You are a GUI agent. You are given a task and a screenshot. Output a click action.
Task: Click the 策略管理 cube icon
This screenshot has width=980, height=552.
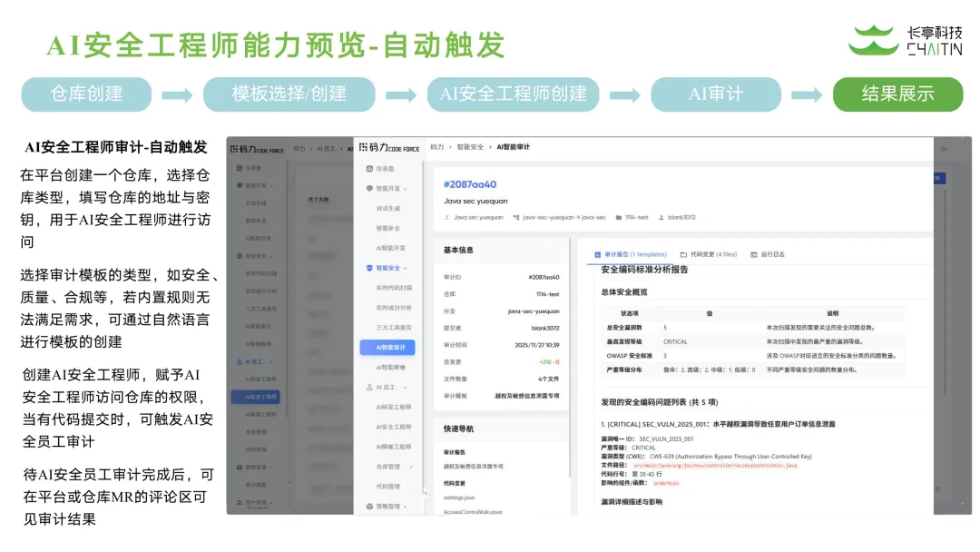[369, 507]
